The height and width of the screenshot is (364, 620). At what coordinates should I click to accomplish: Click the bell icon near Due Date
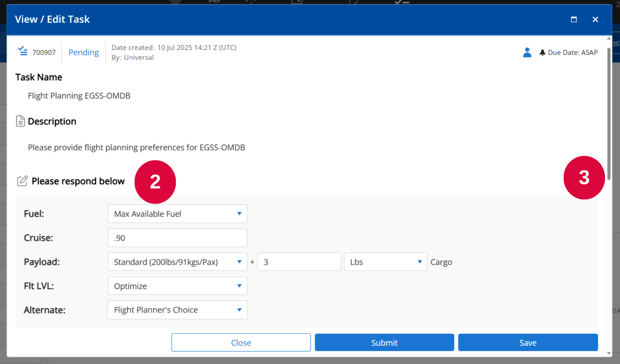542,52
